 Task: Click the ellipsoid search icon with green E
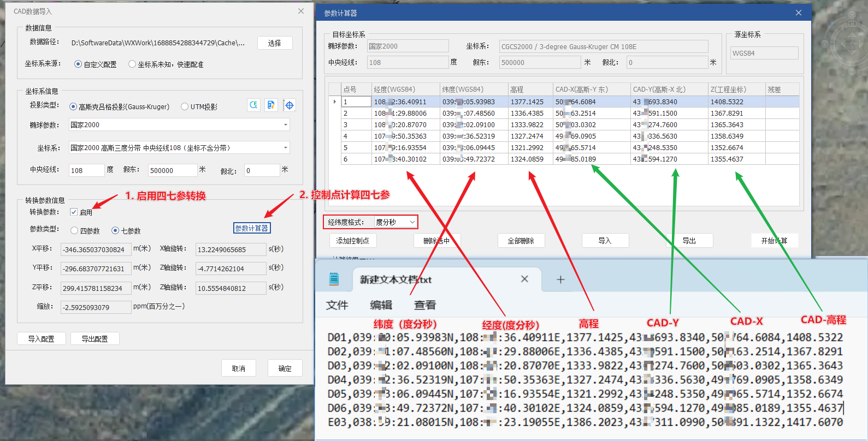click(x=253, y=105)
